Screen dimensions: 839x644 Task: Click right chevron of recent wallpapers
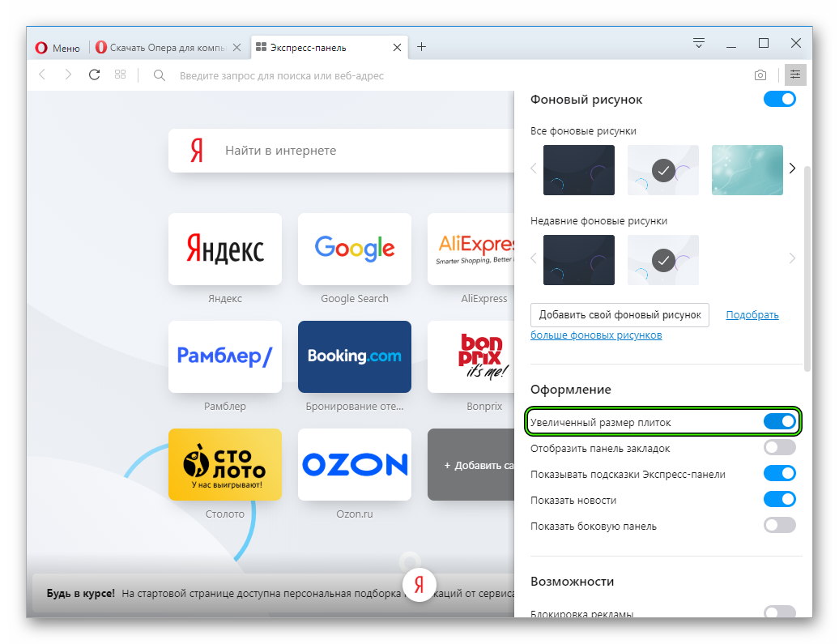(793, 258)
